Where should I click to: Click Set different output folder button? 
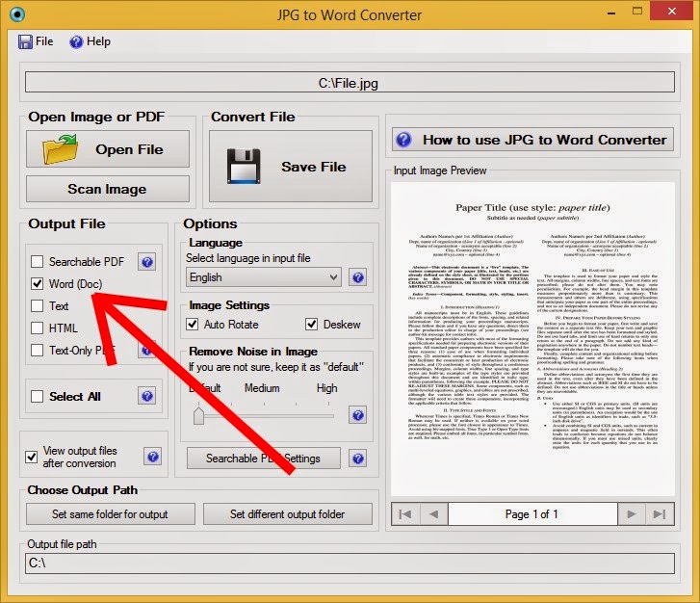pyautogui.click(x=288, y=514)
